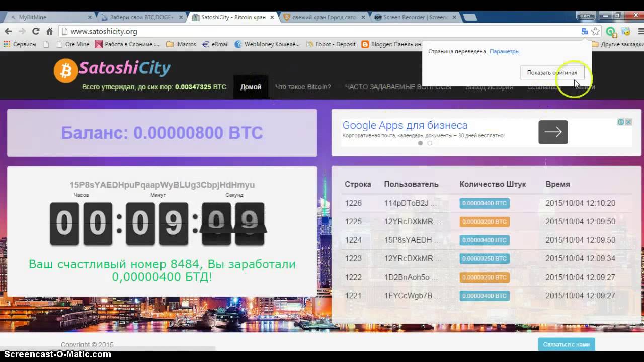Expand the Другие закладки folder

tap(617, 44)
